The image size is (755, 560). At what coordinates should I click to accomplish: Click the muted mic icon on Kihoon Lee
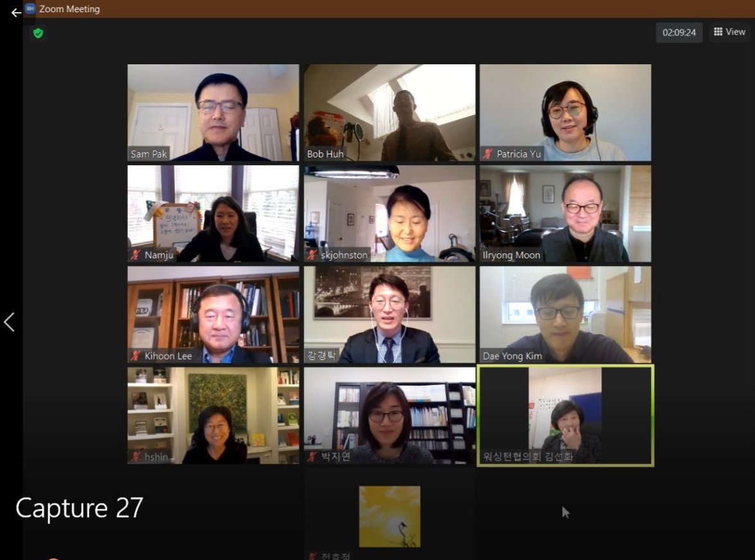136,356
